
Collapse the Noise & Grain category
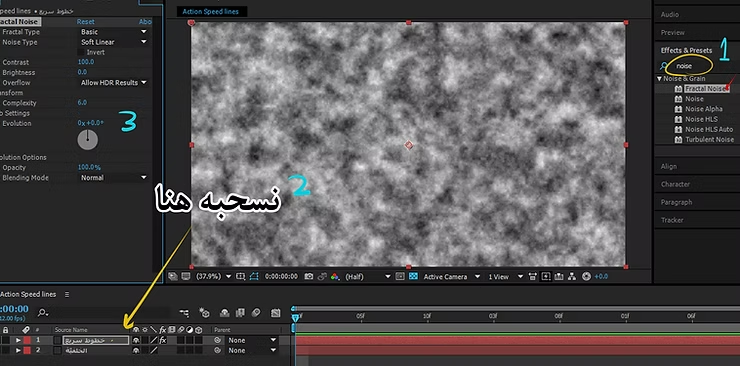pyautogui.click(x=659, y=79)
